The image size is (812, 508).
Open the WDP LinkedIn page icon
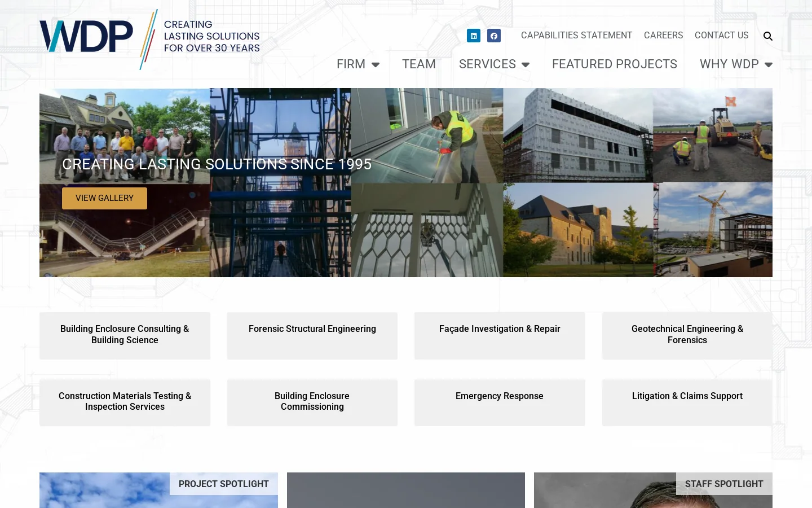474,36
